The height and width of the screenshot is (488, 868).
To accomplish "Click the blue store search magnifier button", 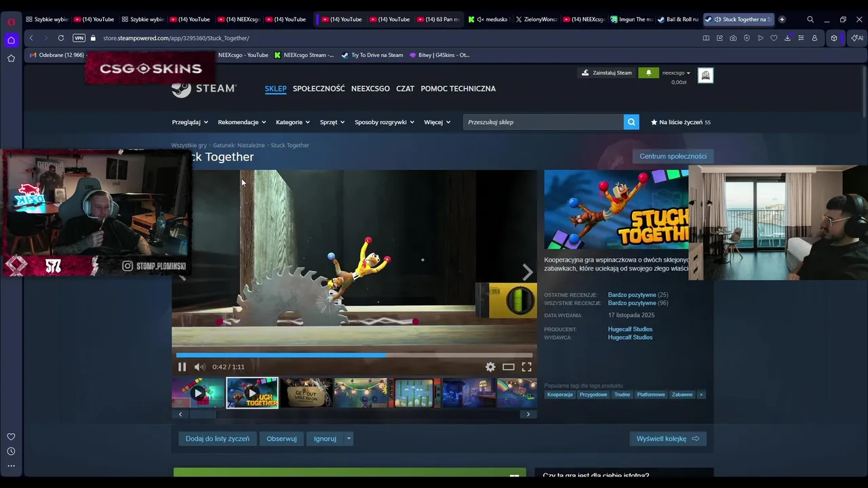I will click(631, 122).
